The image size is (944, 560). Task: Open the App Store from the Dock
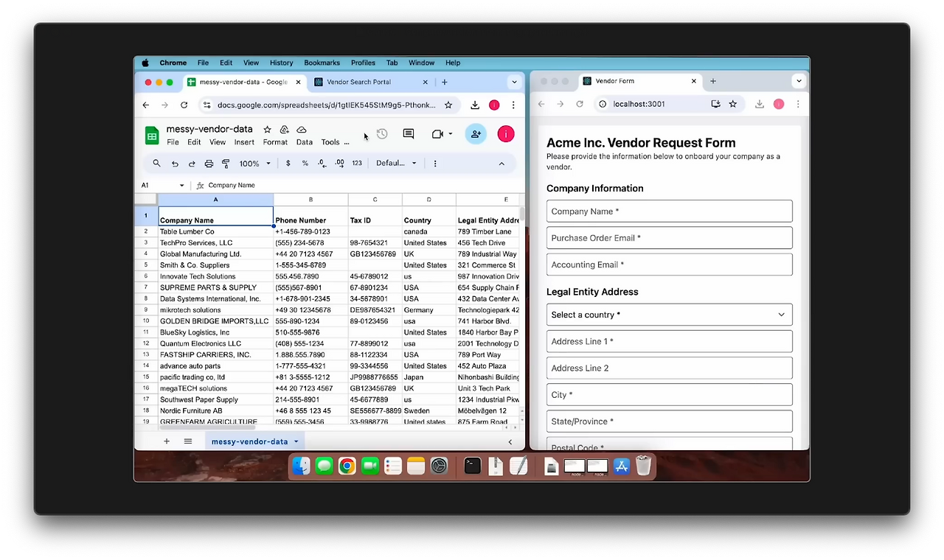point(622,466)
